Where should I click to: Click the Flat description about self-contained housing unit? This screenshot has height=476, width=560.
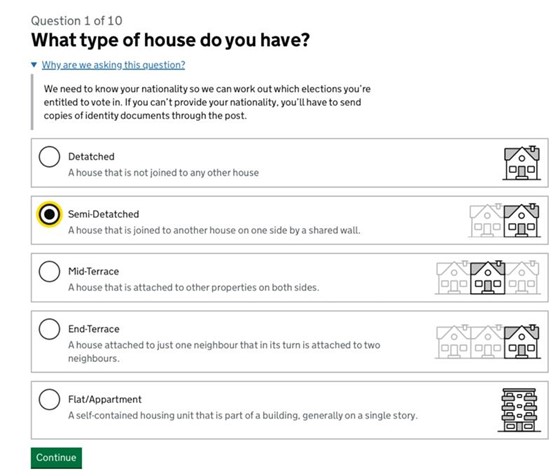[x=243, y=416]
